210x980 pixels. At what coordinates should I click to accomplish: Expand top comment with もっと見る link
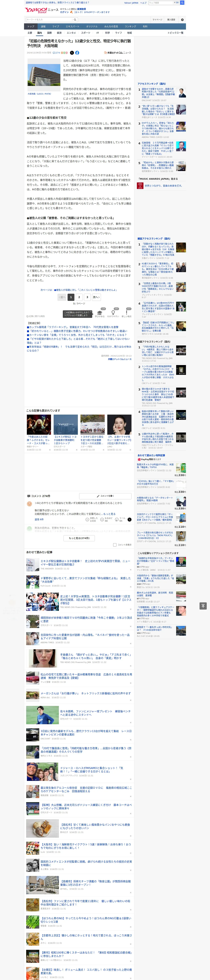click(109, 514)
